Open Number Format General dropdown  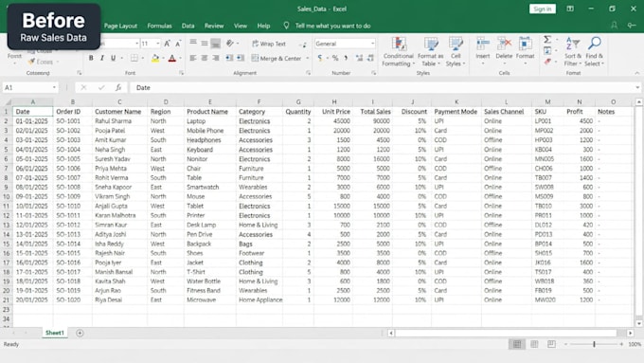point(372,44)
